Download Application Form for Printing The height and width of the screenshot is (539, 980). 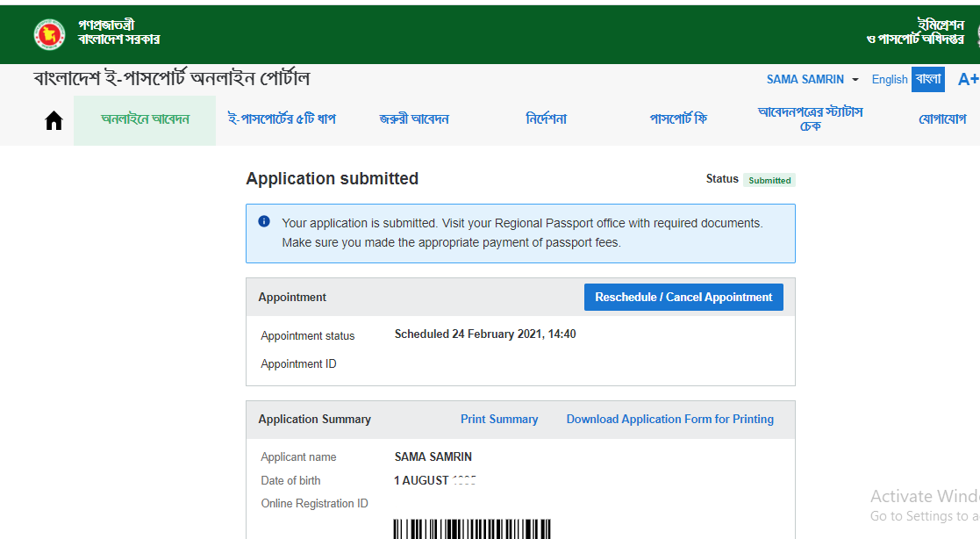pos(669,419)
